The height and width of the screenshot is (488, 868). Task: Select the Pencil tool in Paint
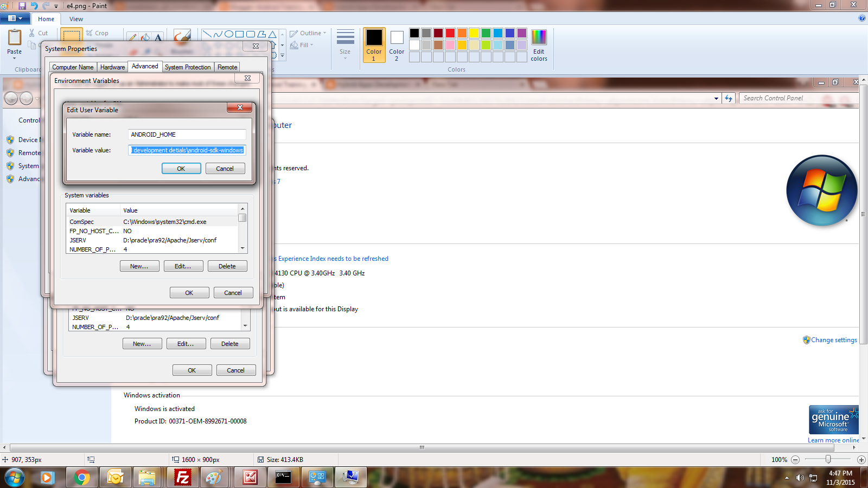point(133,37)
